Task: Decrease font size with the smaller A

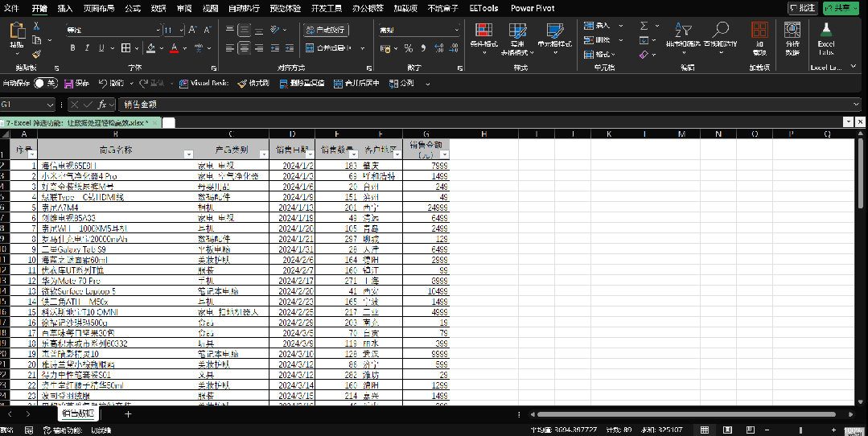Action: tap(208, 30)
